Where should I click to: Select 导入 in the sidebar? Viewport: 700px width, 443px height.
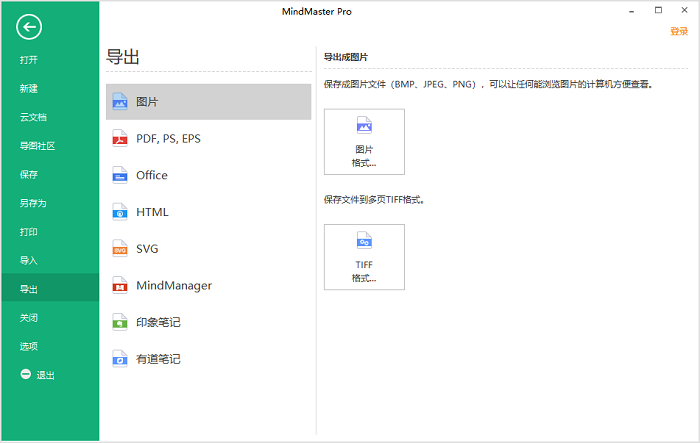click(29, 260)
